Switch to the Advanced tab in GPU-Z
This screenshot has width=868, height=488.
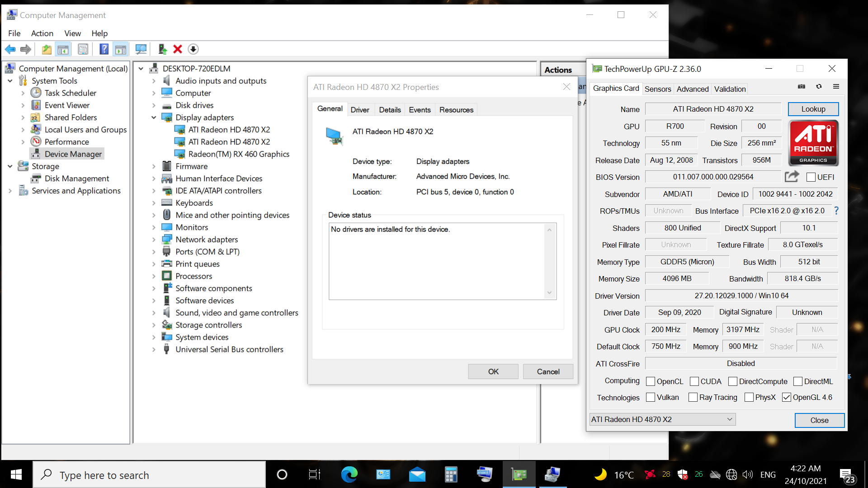click(x=693, y=89)
